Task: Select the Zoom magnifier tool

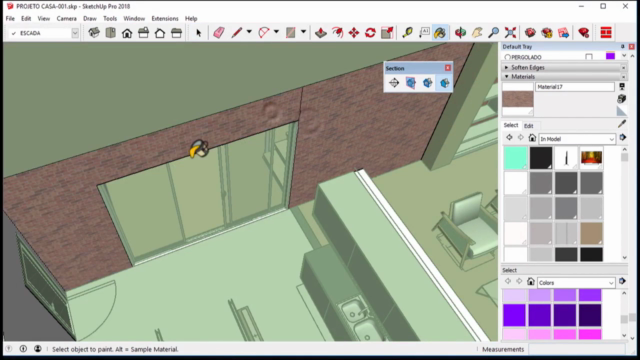Action: (x=493, y=33)
